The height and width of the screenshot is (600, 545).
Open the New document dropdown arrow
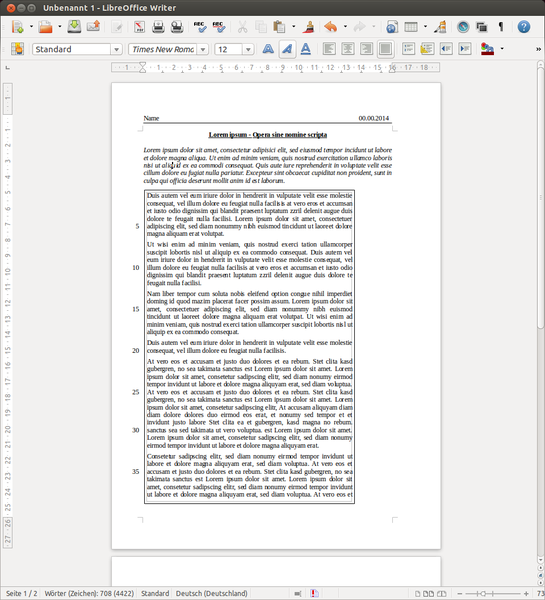[x=31, y=27]
